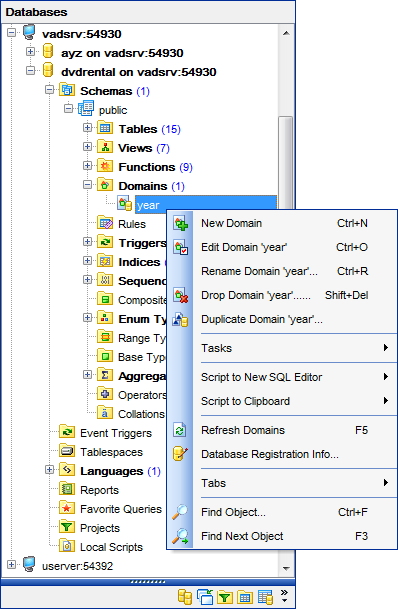398x609 pixels.
Task: Collapse the dvdrental database node
Action: pyautogui.click(x=30, y=70)
